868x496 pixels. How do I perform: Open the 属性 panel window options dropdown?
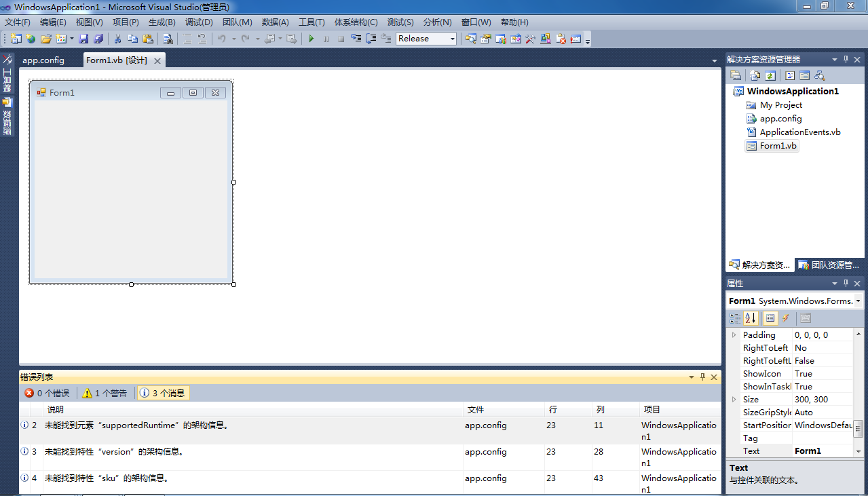[x=835, y=284]
